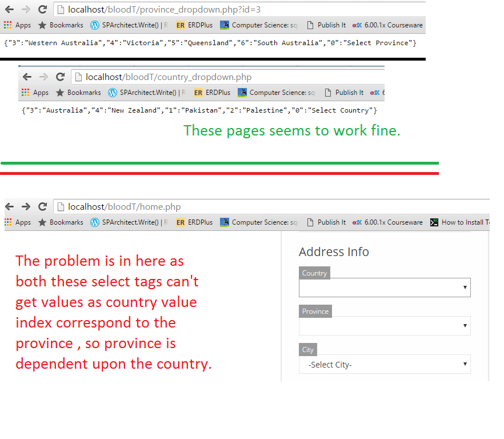Reload the province_dropdown.php page
Image resolution: width=504 pixels, height=439 pixels.
[43, 9]
